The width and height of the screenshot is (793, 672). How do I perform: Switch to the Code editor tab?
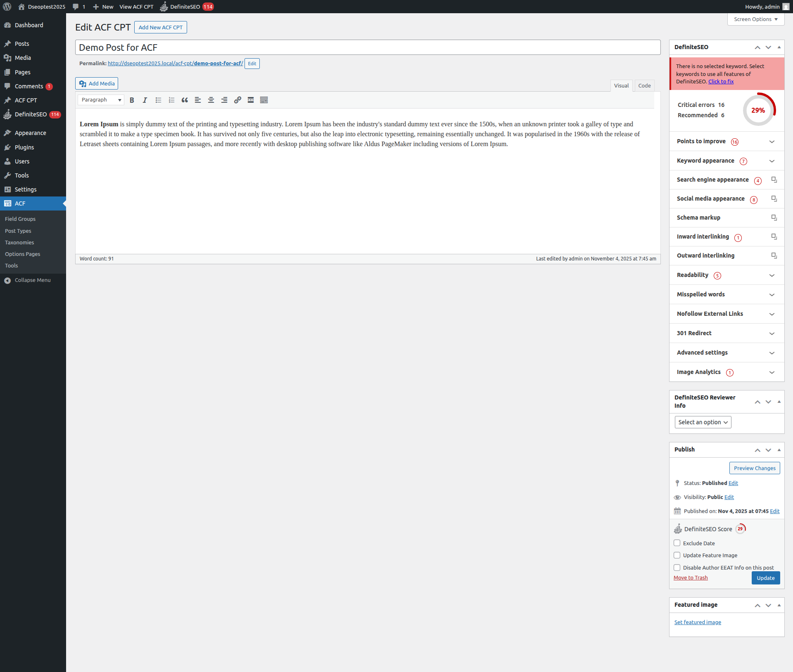point(644,85)
